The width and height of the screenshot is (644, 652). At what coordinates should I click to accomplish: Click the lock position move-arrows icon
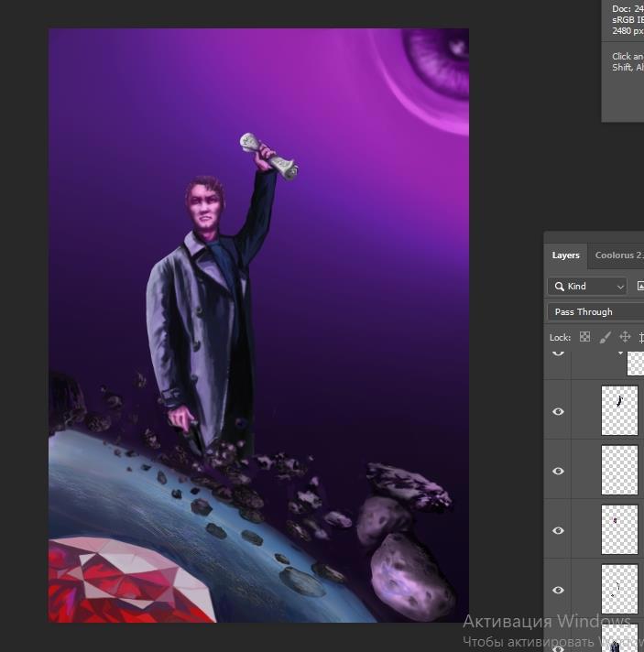(x=625, y=337)
